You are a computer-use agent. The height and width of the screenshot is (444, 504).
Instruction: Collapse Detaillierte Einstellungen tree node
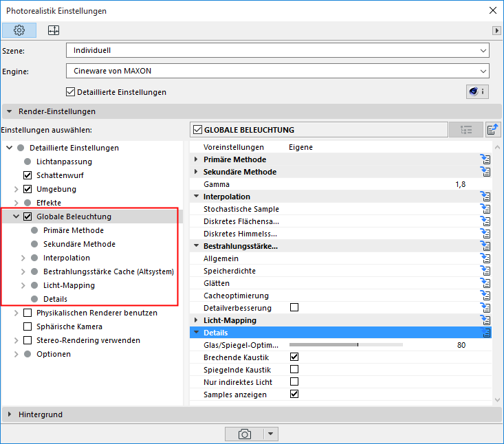coord(10,148)
